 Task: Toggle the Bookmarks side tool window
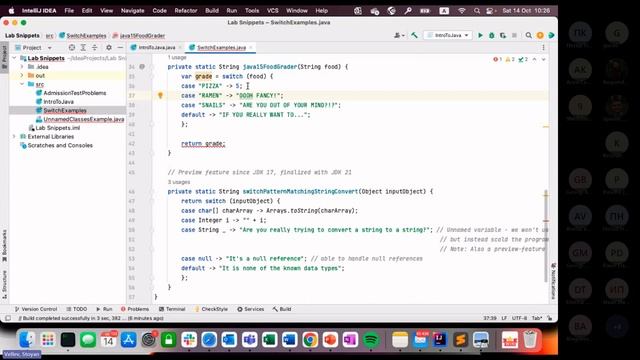point(4,245)
